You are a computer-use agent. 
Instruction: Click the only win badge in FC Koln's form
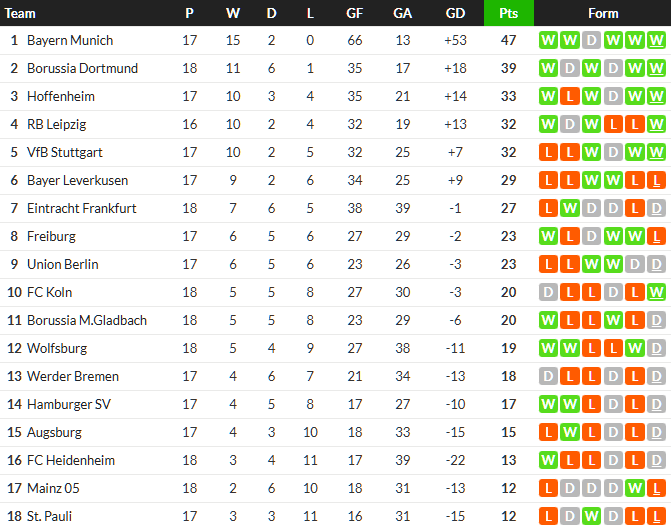(656, 293)
